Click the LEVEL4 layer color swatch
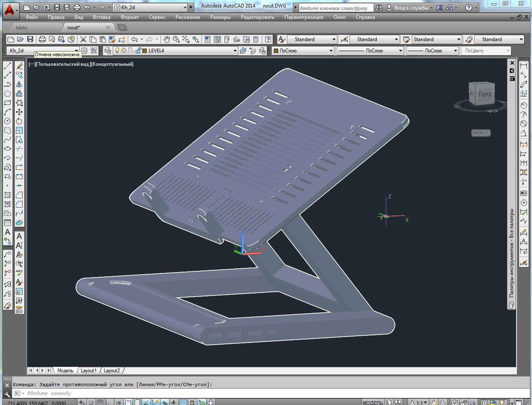This screenshot has width=532, height=405. point(144,51)
